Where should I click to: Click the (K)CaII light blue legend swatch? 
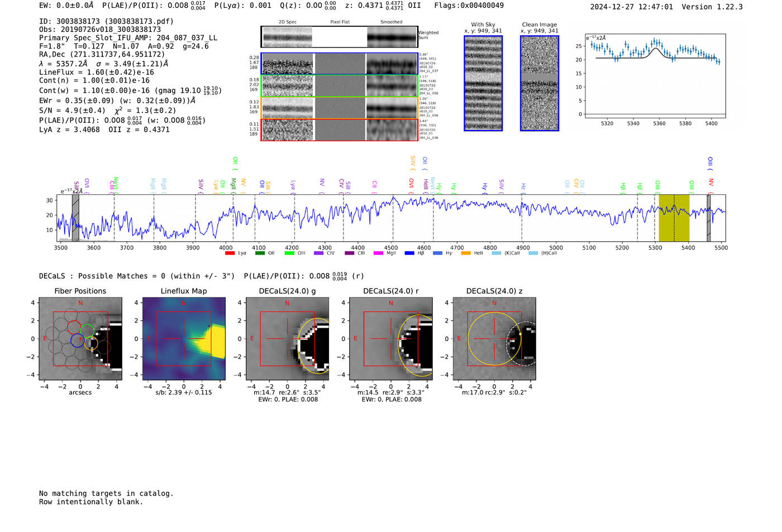[497, 253]
